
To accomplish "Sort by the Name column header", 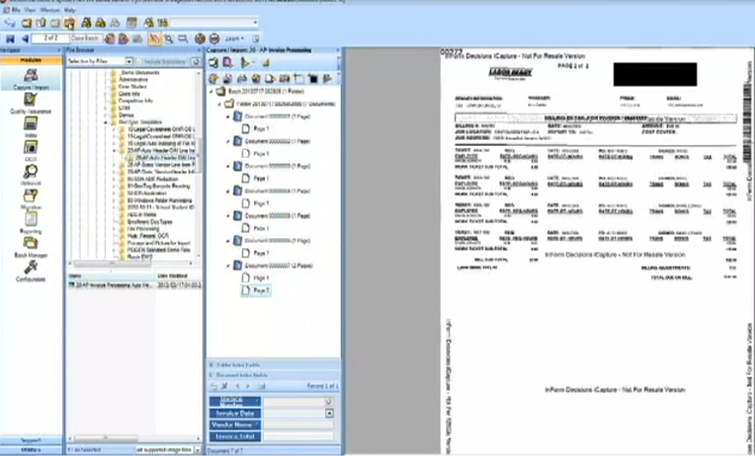I will [111, 276].
